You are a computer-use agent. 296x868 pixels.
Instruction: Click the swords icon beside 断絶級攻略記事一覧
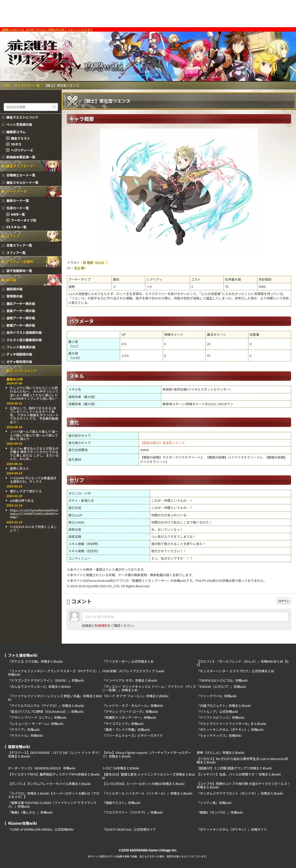point(3,157)
